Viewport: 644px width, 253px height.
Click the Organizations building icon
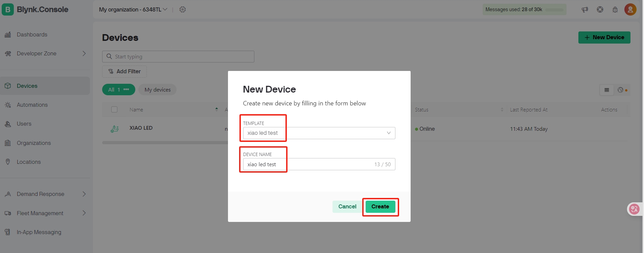click(x=8, y=143)
